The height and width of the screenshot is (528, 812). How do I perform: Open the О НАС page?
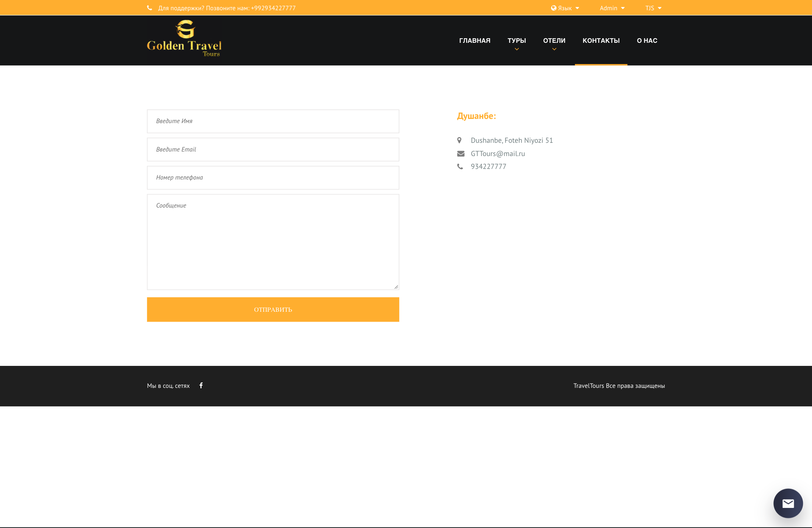(x=647, y=41)
